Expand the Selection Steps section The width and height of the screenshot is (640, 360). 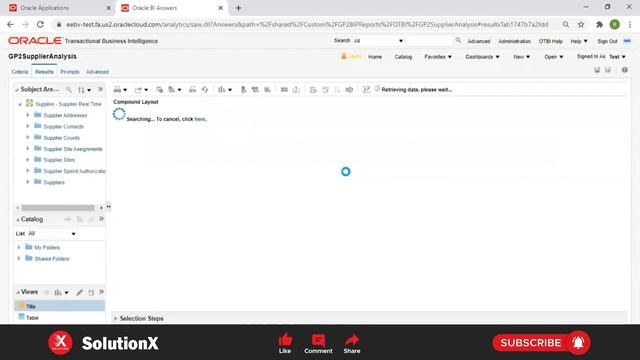tap(116, 318)
